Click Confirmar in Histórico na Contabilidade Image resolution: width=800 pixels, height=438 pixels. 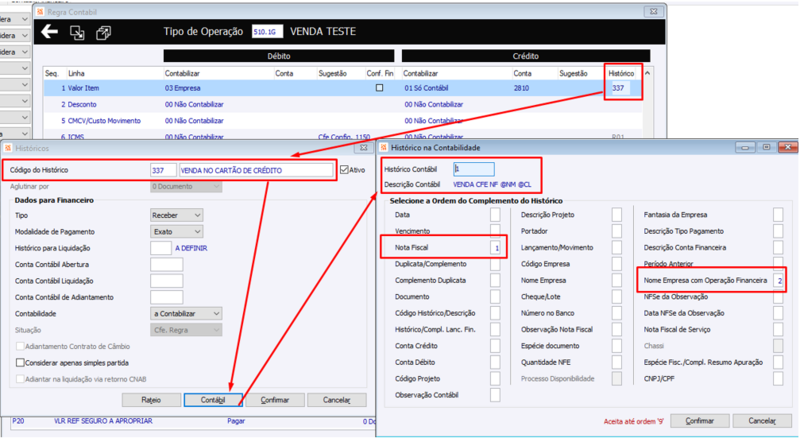(699, 421)
